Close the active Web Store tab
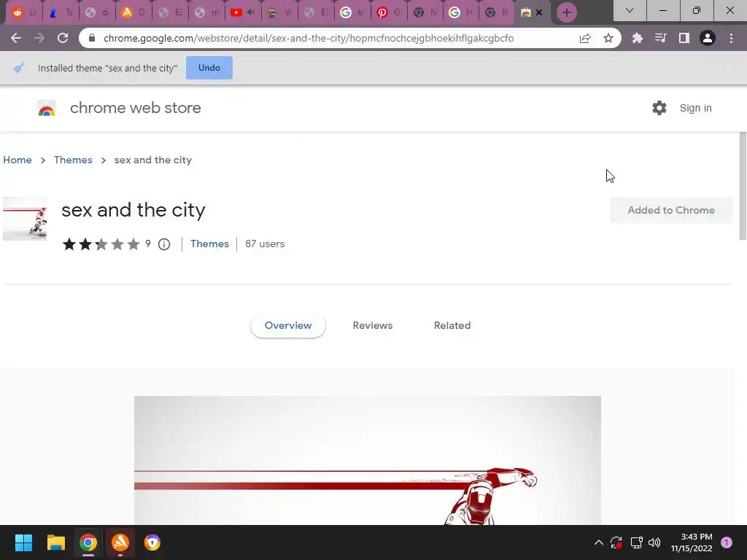747x560 pixels. [x=539, y=13]
